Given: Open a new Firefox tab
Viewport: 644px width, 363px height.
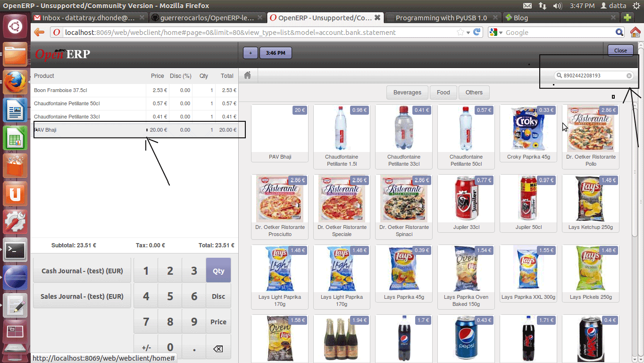Looking at the screenshot, I should click(627, 18).
